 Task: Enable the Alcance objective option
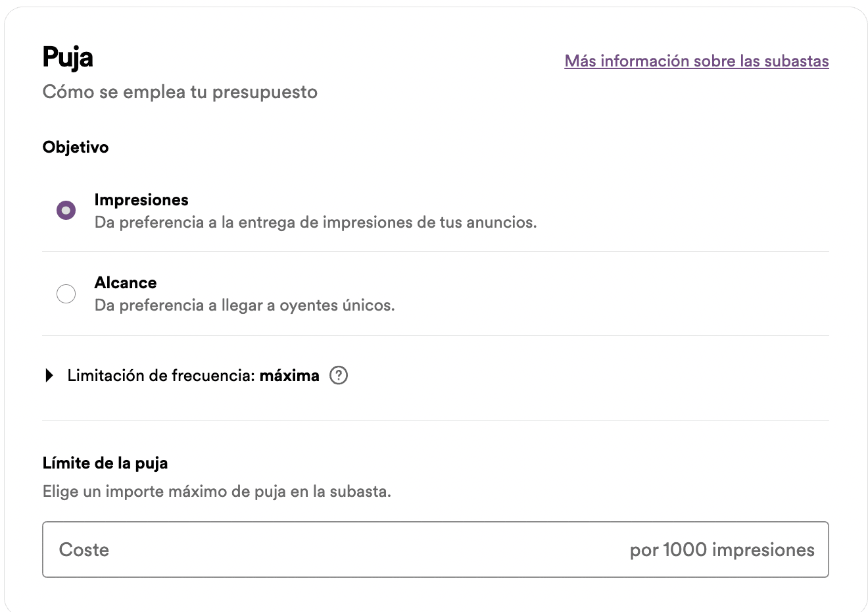(66, 293)
